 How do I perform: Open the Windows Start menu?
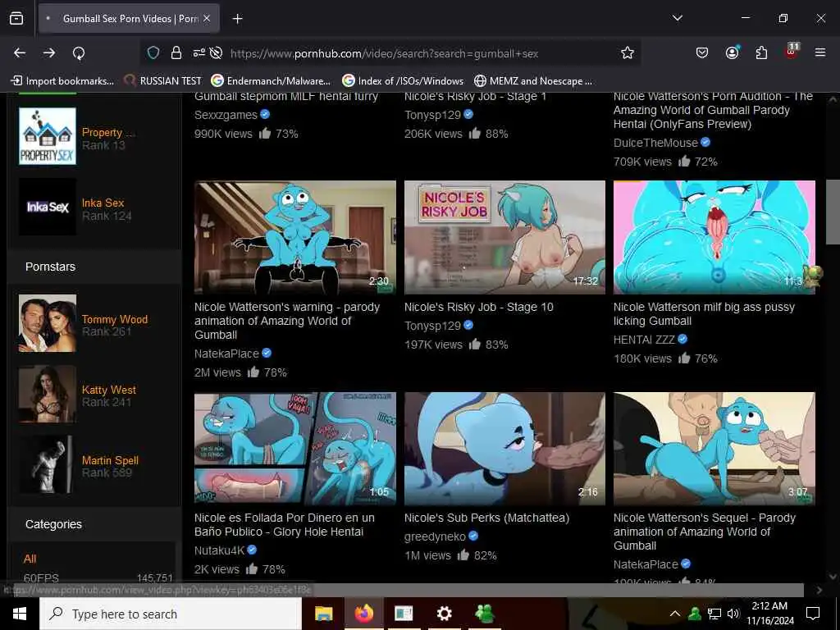point(20,614)
